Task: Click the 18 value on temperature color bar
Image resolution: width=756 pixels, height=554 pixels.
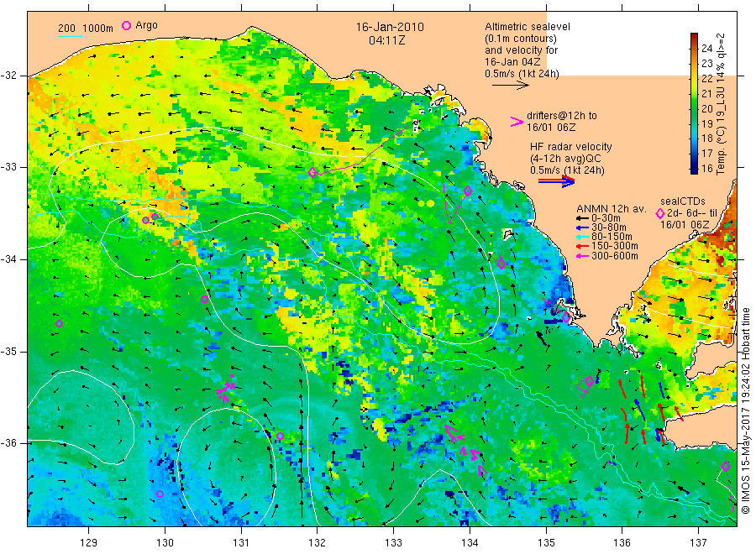Action: [706, 138]
